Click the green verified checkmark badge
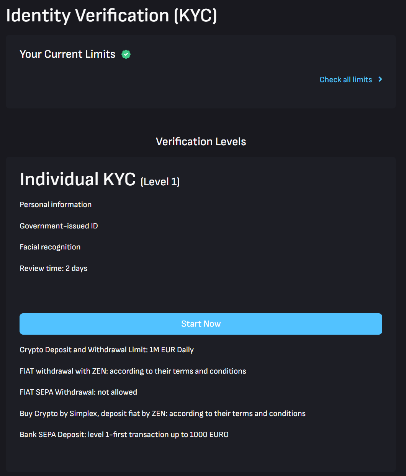The width and height of the screenshot is (406, 476). point(126,54)
